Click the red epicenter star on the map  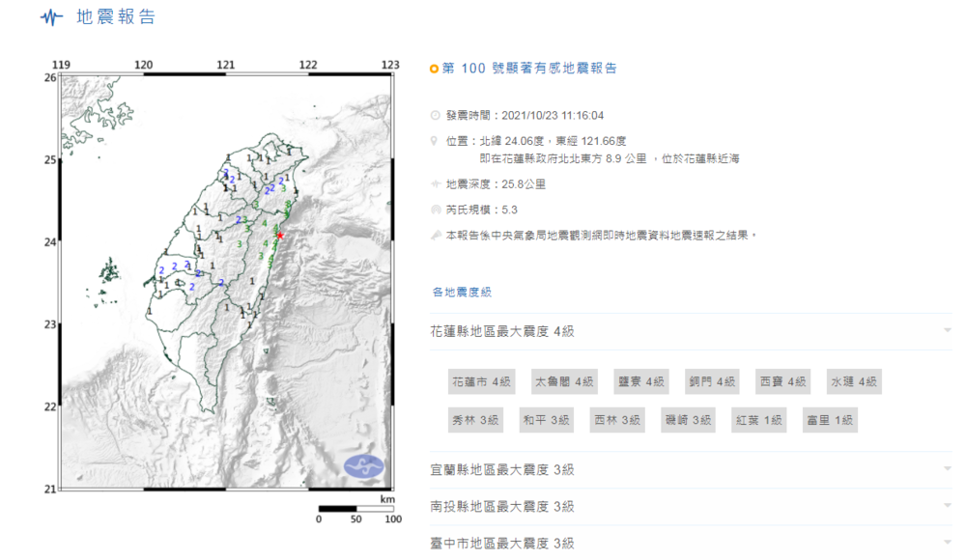point(280,235)
